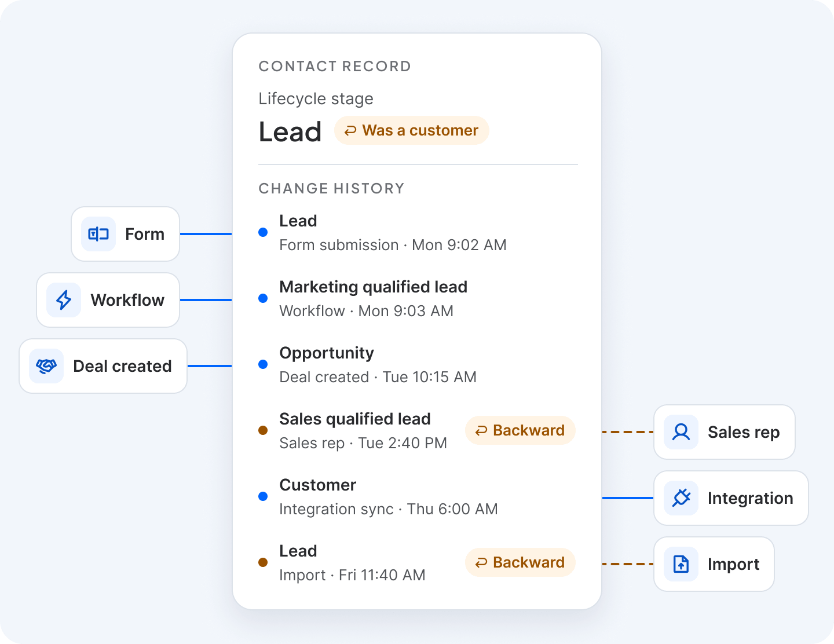Click the Backward label beside Sales qualified lead

pyautogui.click(x=529, y=430)
